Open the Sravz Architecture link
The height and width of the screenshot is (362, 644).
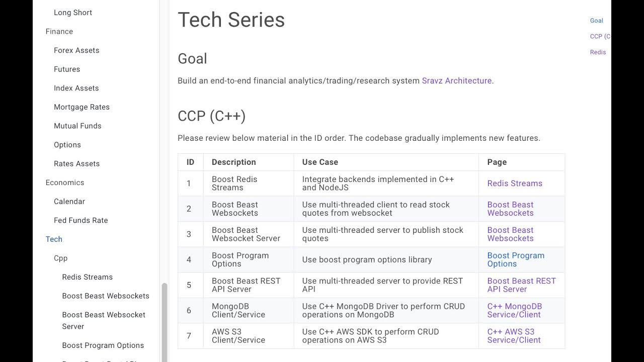coord(456,80)
